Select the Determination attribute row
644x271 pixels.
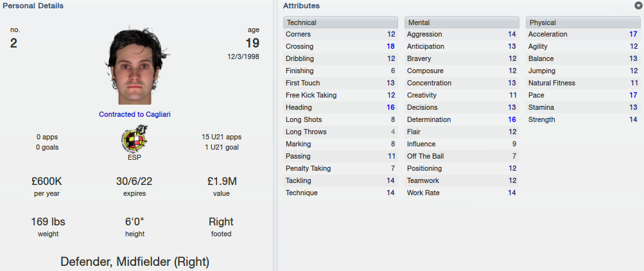click(x=462, y=119)
